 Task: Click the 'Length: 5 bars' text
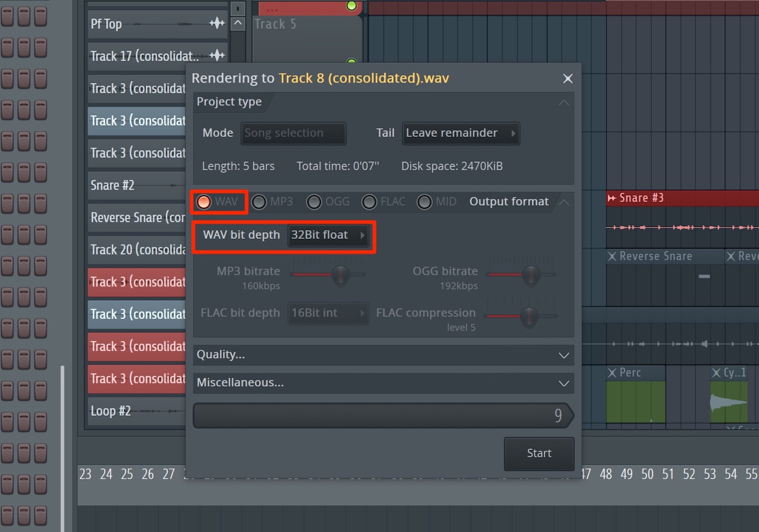tap(238, 166)
